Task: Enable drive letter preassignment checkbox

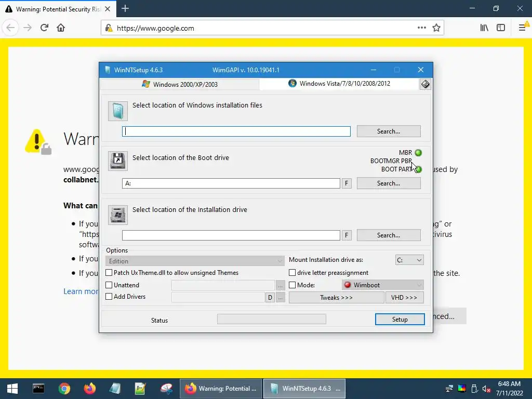Action: (292, 272)
